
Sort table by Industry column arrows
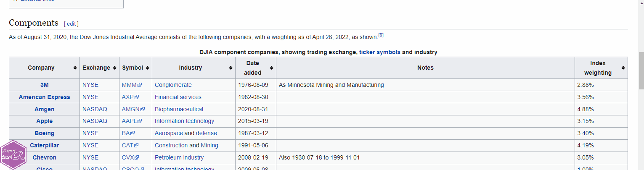[x=231, y=68]
